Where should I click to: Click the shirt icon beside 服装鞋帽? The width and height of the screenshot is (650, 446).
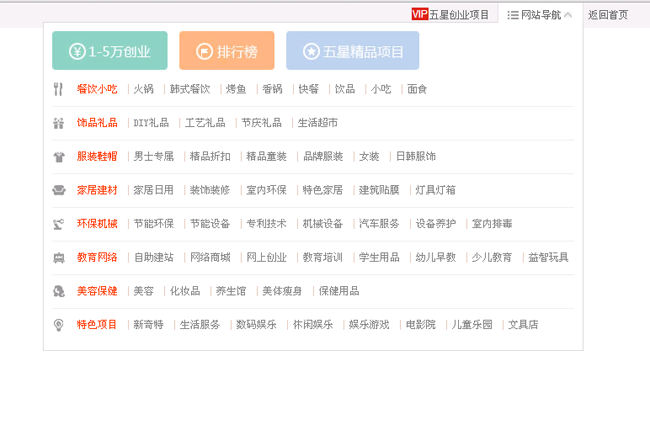point(58,157)
